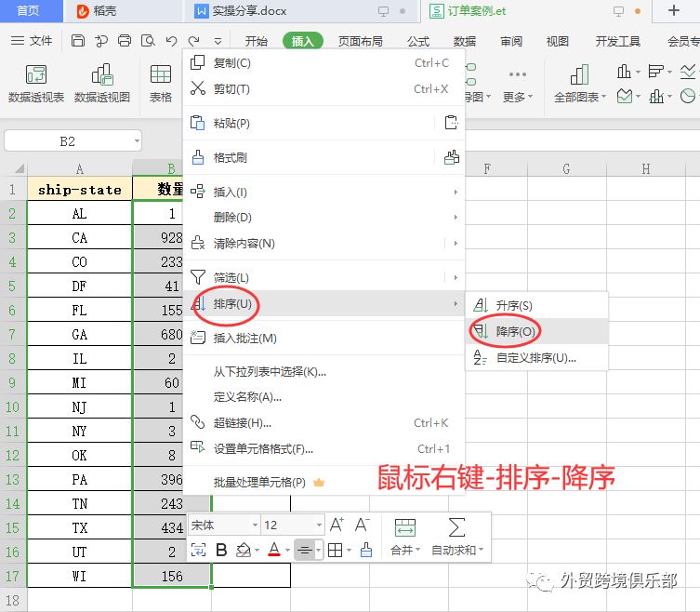
Task: Switch to the 页面布局 ribbon tab
Action: 361,41
